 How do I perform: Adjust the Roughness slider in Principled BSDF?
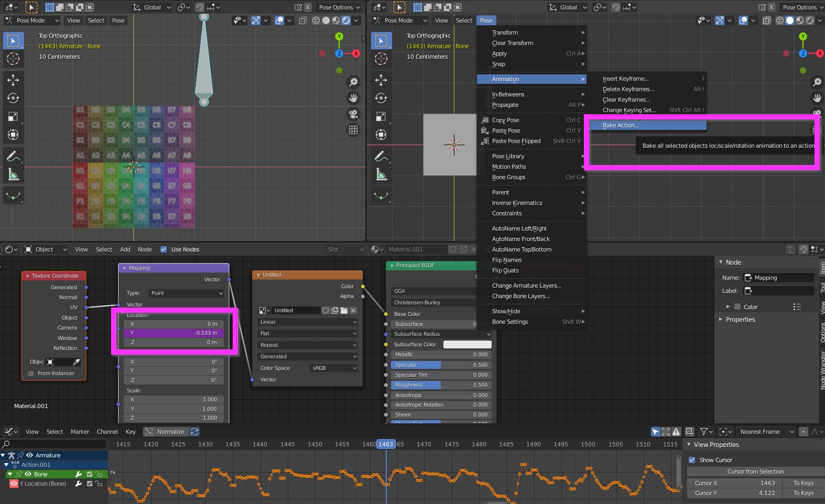pyautogui.click(x=441, y=385)
